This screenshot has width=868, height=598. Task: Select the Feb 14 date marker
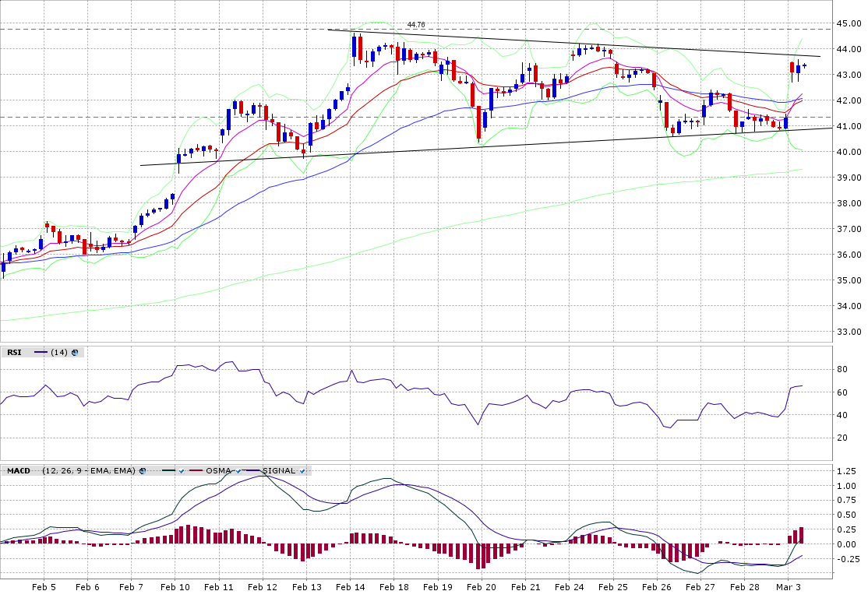point(351,587)
